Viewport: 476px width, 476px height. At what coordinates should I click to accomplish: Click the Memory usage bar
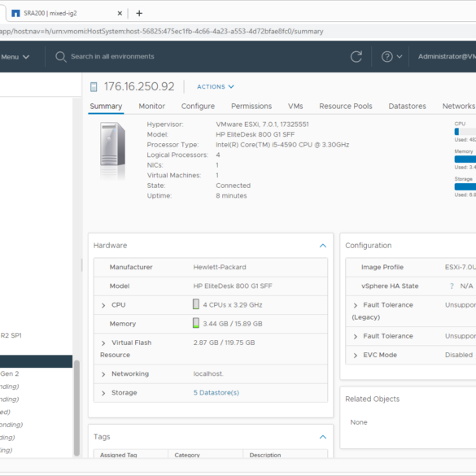tap(465, 159)
